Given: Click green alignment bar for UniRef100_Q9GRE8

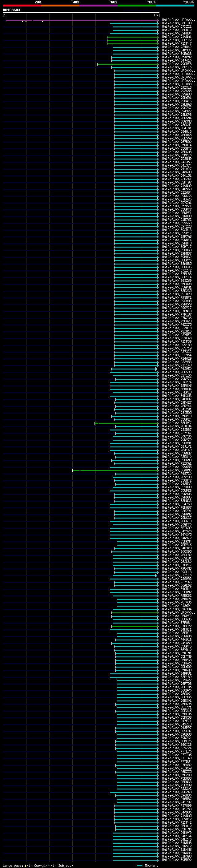Looking at the screenshot, I should 128,64.
